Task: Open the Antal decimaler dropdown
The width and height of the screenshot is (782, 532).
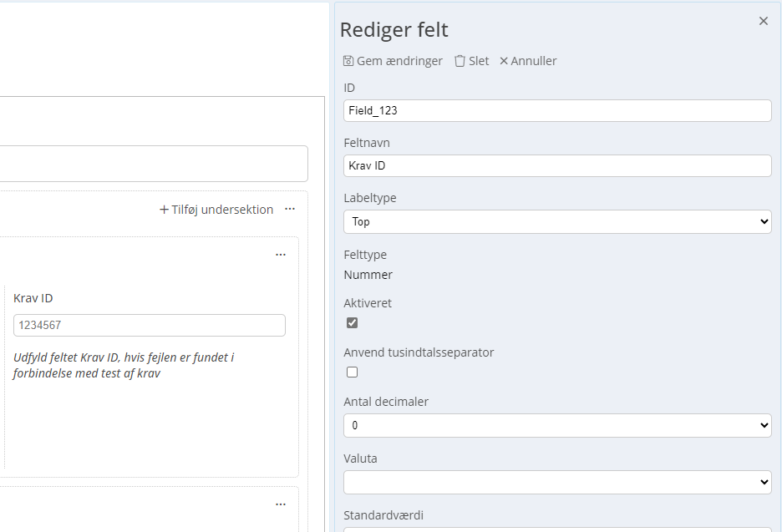Action: tap(557, 425)
